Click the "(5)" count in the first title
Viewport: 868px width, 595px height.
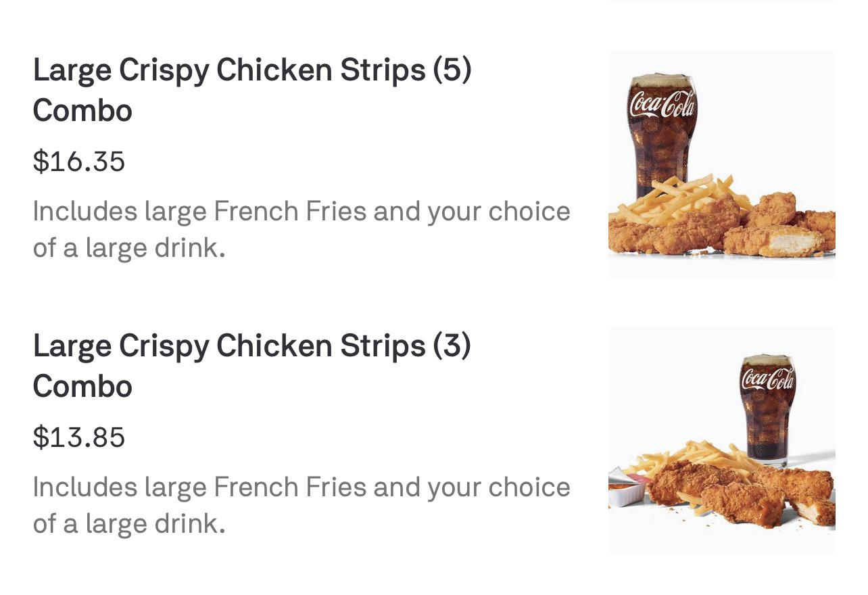(452, 70)
